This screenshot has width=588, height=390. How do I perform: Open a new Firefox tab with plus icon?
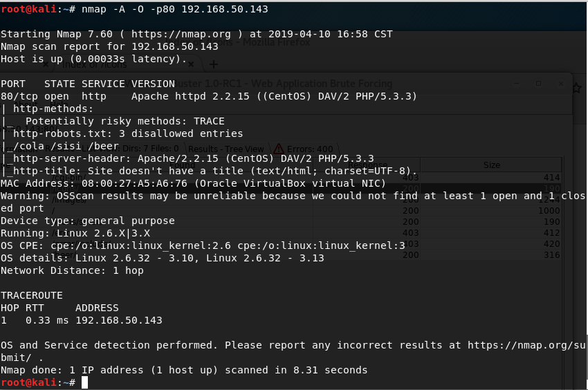pos(214,64)
